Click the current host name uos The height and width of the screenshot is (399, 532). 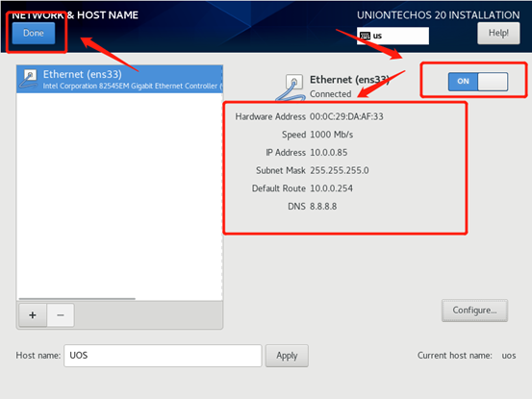tap(509, 356)
